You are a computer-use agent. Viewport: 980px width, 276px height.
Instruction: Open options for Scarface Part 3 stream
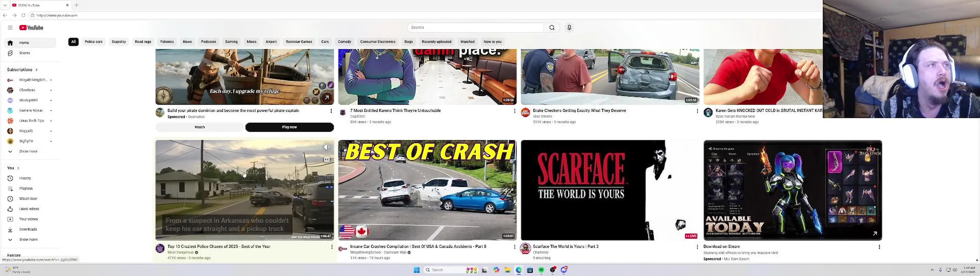[697, 247]
